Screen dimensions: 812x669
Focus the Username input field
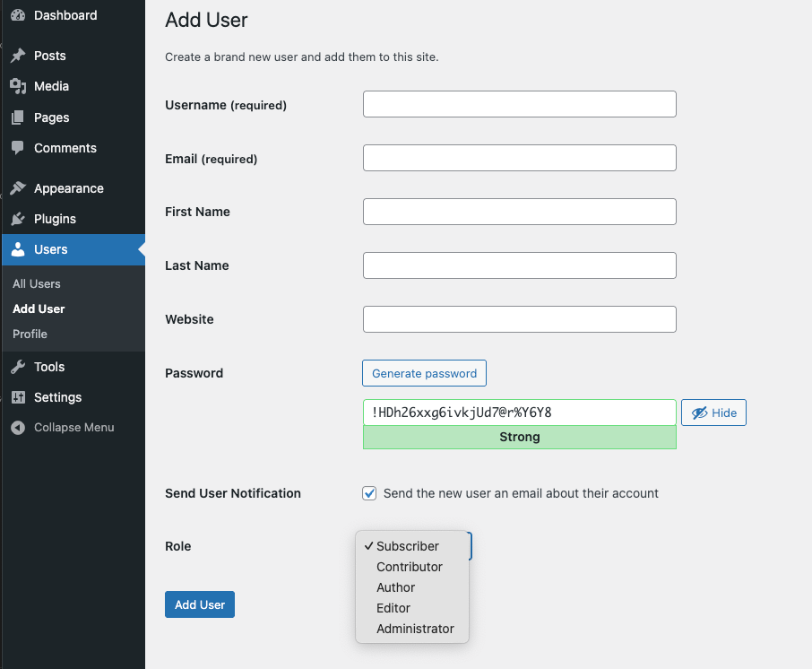click(x=520, y=104)
